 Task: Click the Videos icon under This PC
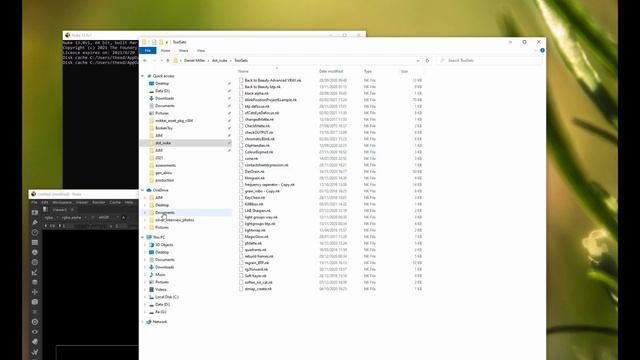(151, 289)
